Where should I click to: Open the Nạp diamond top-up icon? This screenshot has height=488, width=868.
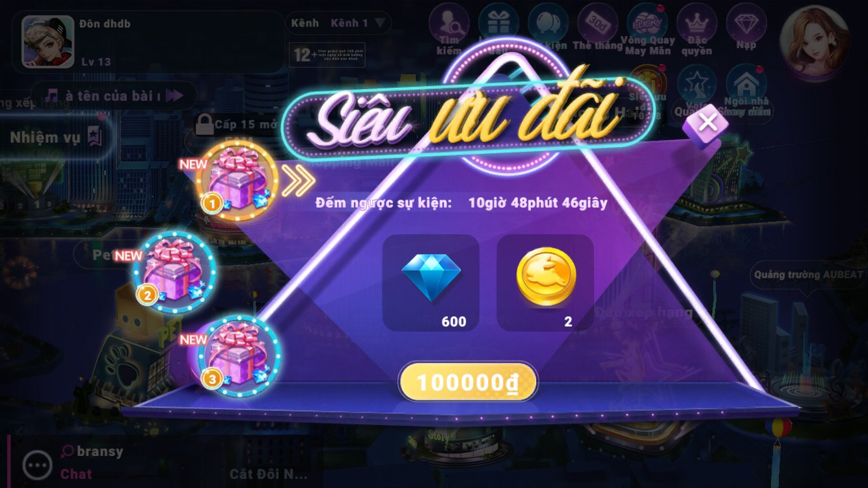pos(746,27)
